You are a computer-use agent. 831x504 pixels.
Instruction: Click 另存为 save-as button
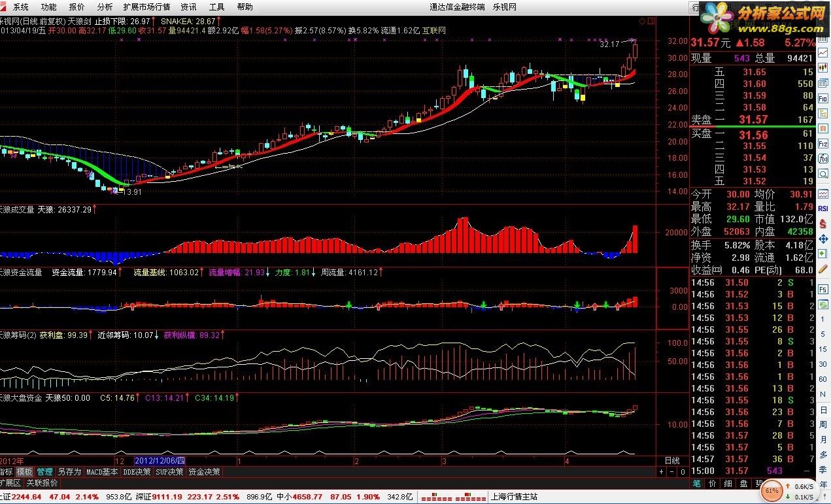pos(69,471)
